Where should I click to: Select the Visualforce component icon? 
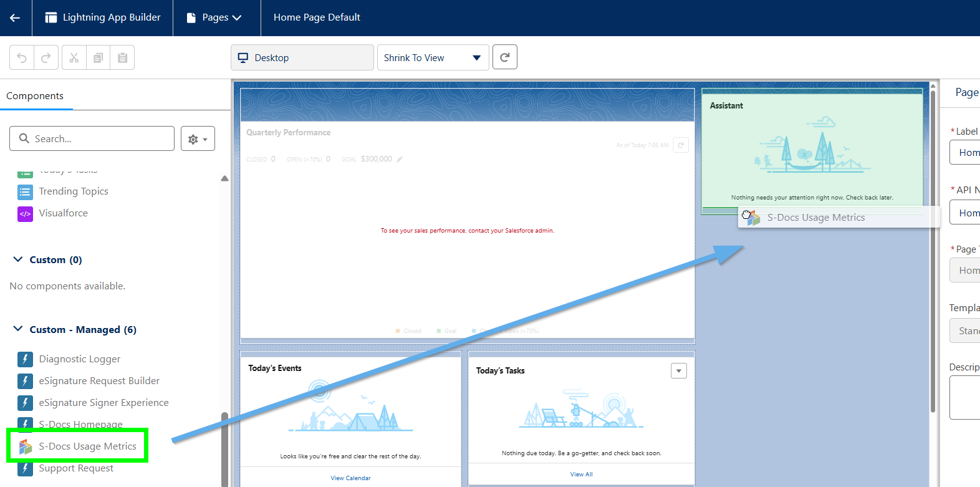[25, 214]
